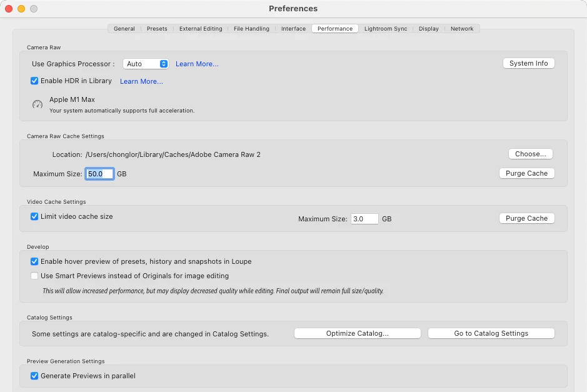Open the Auto graphics processor menu
The image size is (587, 392).
(146, 64)
